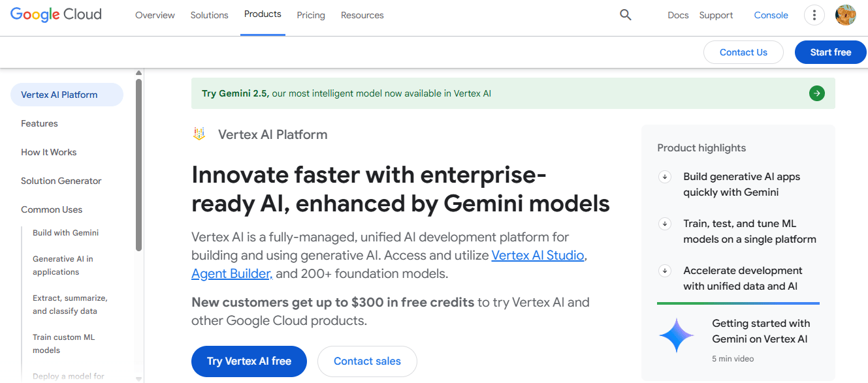Click the Gemini sparkle video thumbnail

(676, 336)
